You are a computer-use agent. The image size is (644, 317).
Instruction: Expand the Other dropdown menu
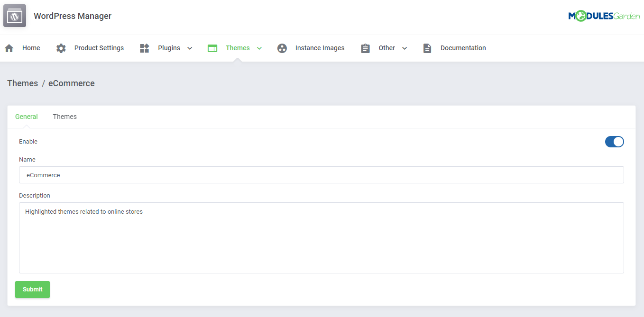[405, 48]
